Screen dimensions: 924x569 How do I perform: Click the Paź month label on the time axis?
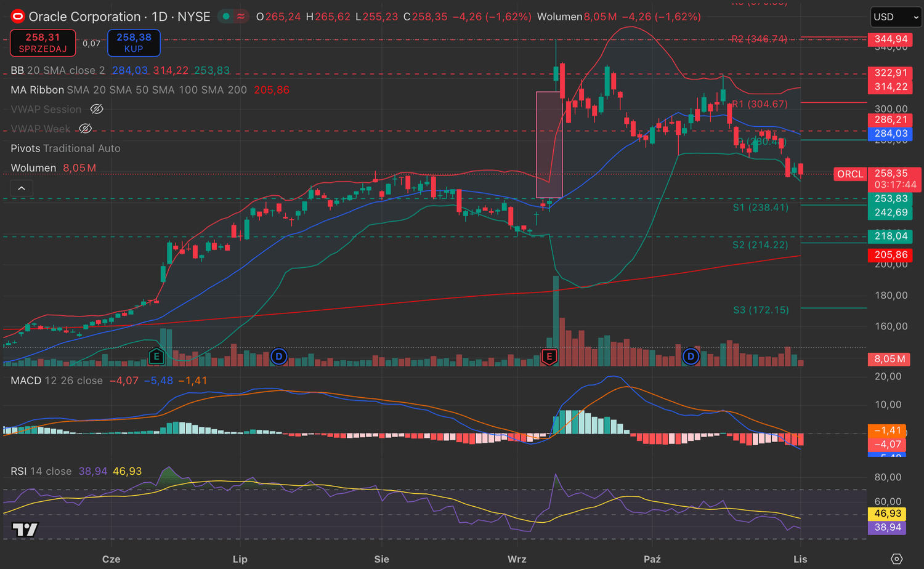tap(652, 559)
